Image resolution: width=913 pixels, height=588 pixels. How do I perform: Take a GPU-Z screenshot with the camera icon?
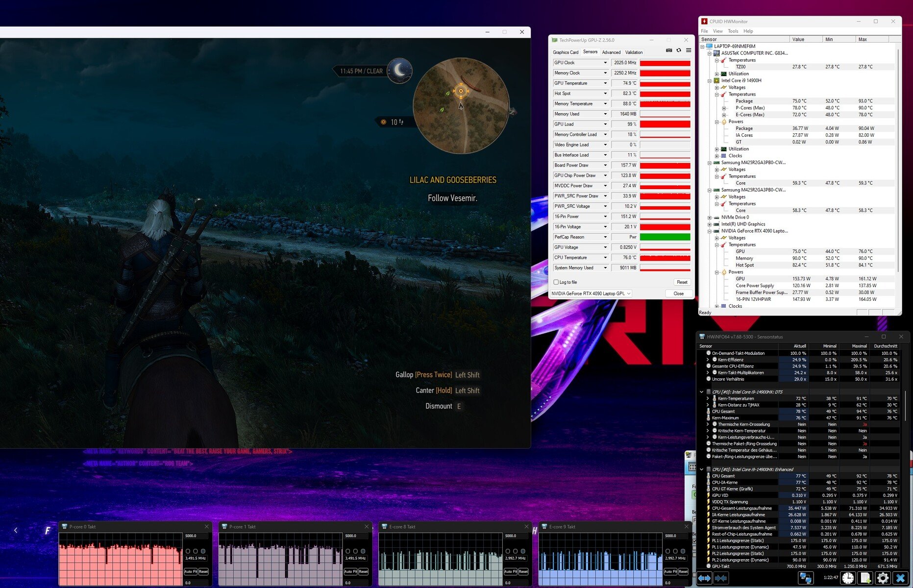(669, 50)
